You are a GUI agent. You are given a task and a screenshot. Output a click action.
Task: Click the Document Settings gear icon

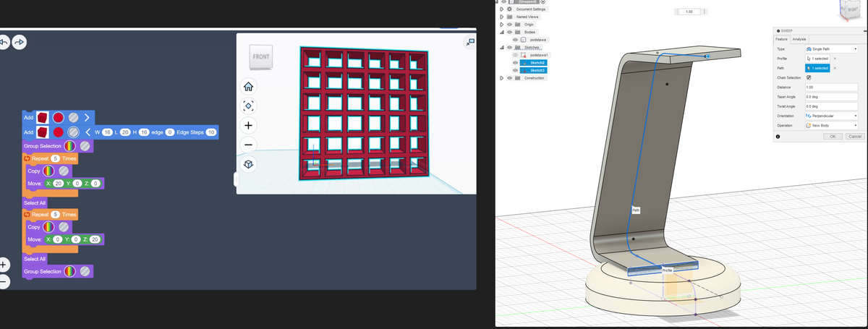point(511,9)
